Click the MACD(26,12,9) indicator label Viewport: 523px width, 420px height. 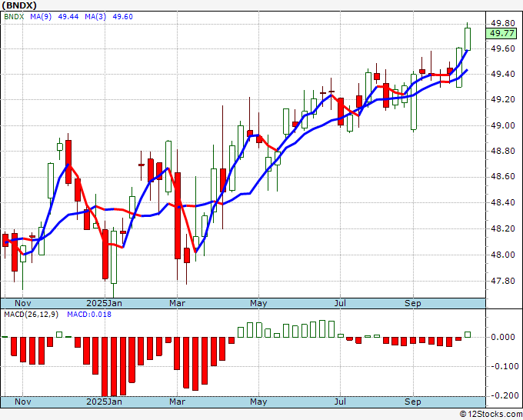point(31,315)
